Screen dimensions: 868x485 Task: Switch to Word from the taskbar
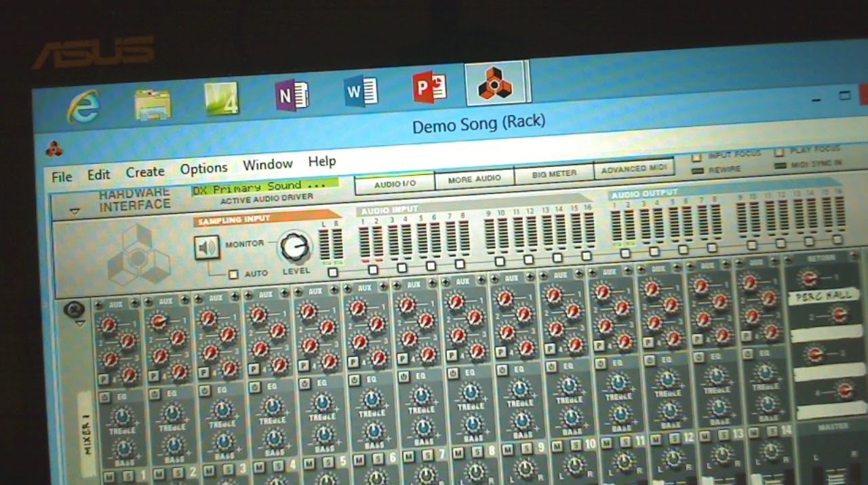coord(360,92)
